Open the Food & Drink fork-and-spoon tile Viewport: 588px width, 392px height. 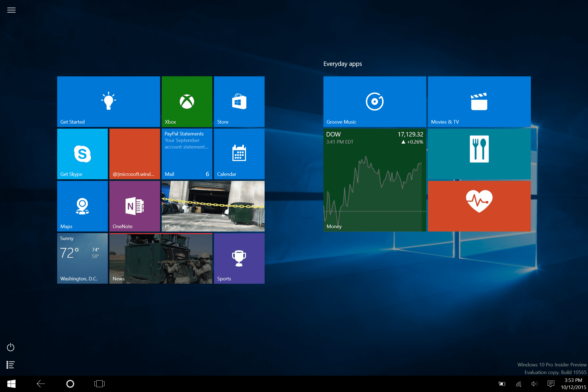point(479,154)
